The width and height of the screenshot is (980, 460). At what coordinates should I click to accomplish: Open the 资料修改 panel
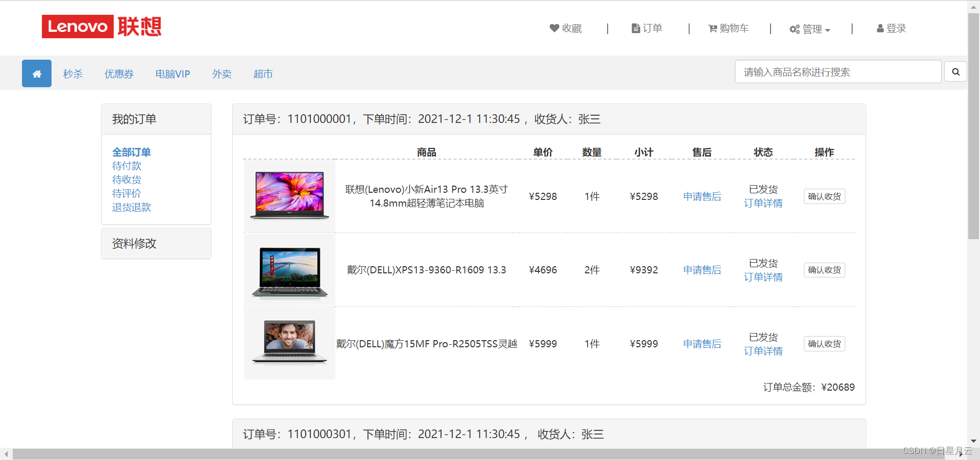tap(156, 244)
